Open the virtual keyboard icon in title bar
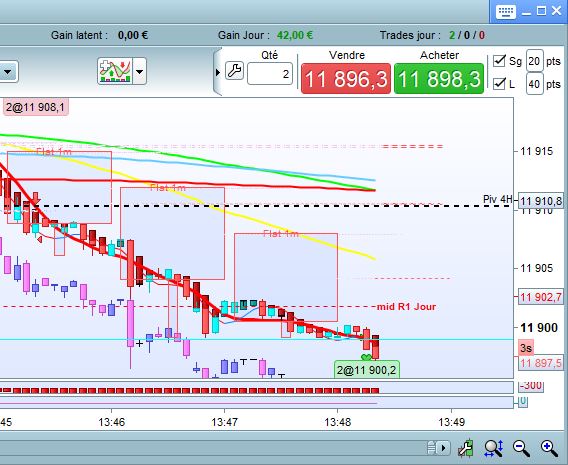Screen dimensions: 568x465 click(505, 11)
